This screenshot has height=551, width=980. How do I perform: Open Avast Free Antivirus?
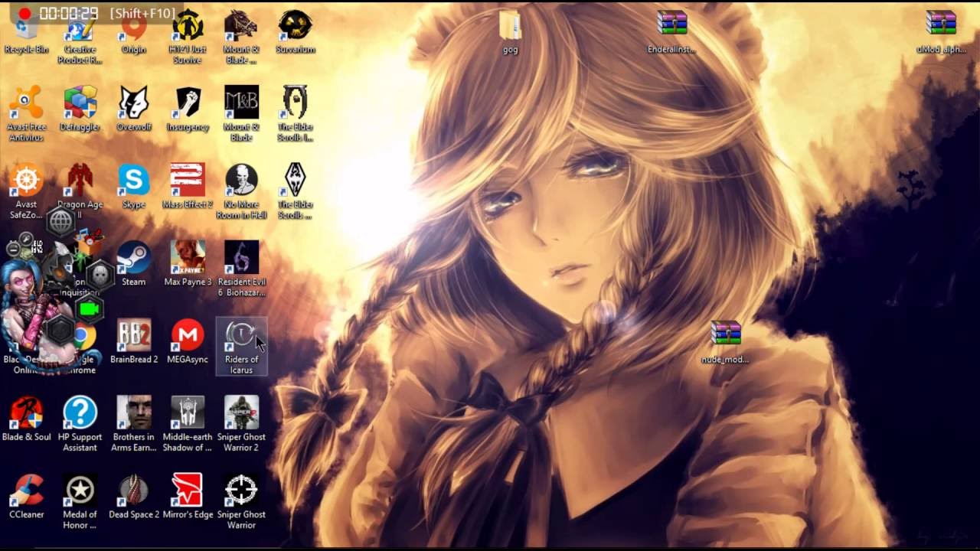26,113
